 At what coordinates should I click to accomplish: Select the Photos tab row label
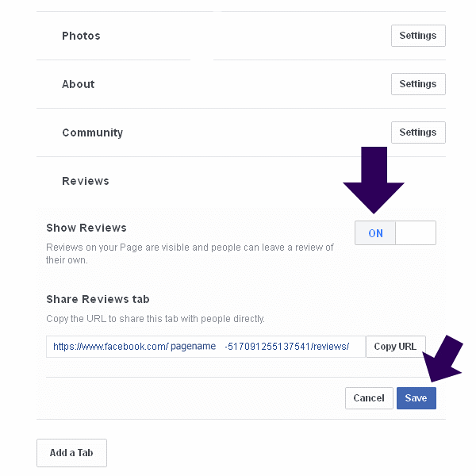point(81,36)
